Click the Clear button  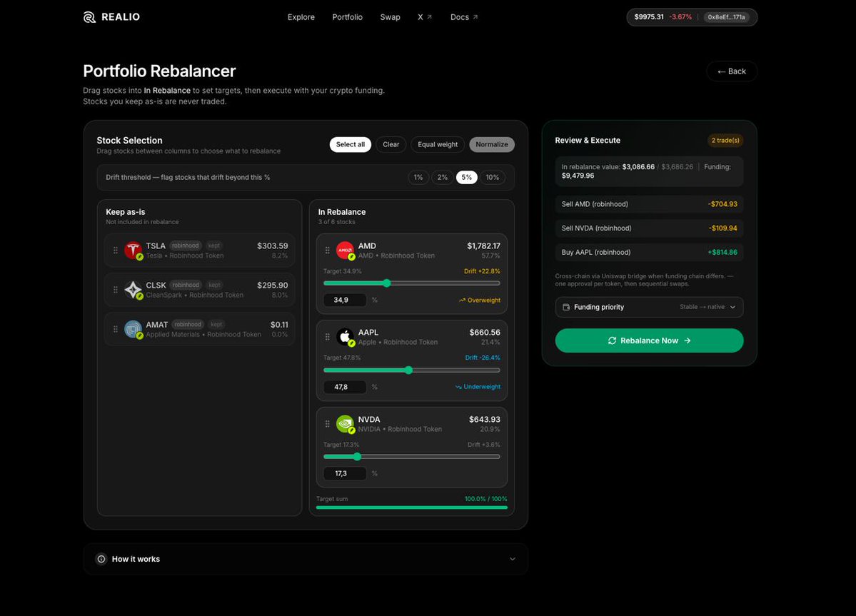[x=391, y=145]
